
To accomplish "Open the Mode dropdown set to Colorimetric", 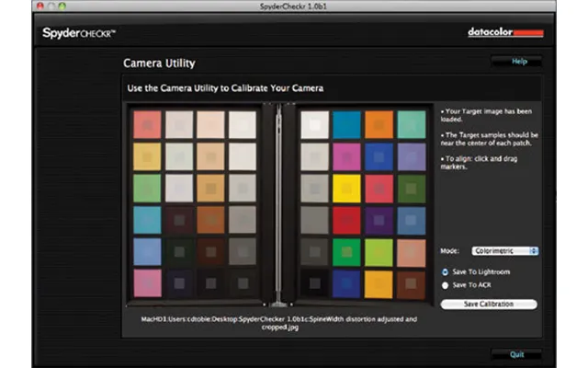I will (504, 251).
